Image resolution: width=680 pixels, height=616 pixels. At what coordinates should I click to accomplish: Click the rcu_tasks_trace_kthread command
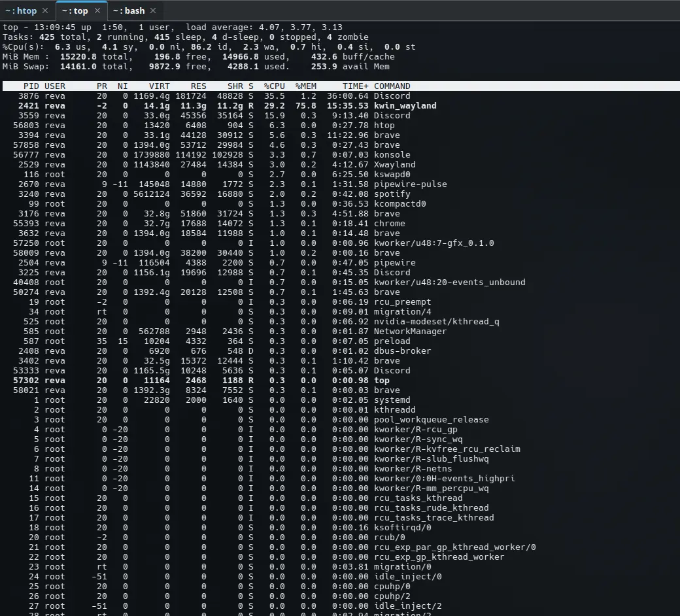point(433,518)
